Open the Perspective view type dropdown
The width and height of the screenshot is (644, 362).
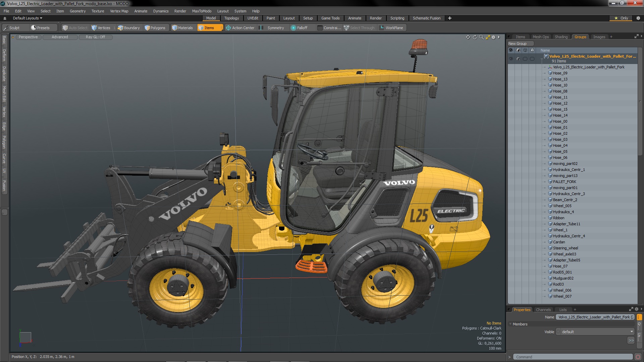(28, 37)
